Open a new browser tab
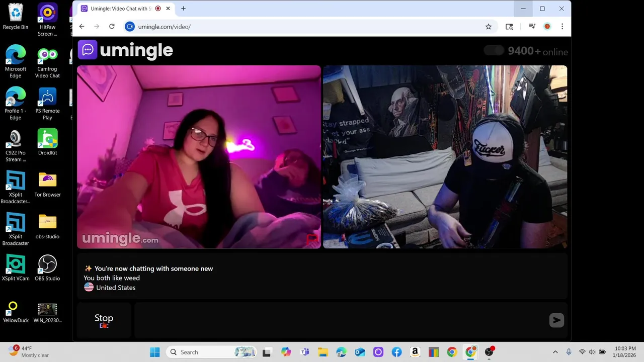The image size is (644, 362). pos(183,9)
